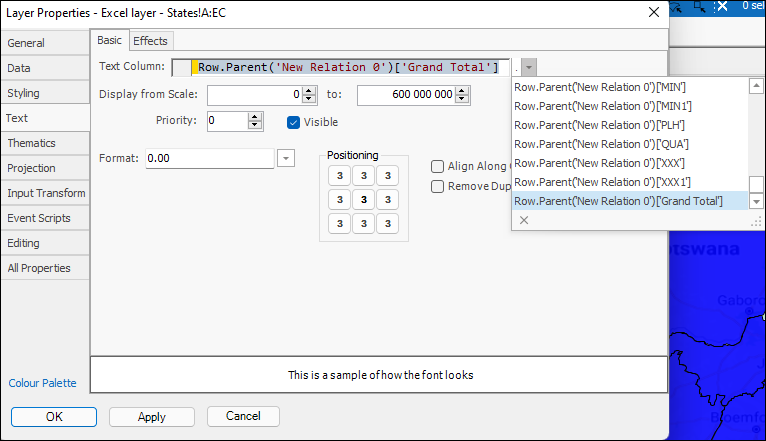Select the center text positioning button

point(364,200)
